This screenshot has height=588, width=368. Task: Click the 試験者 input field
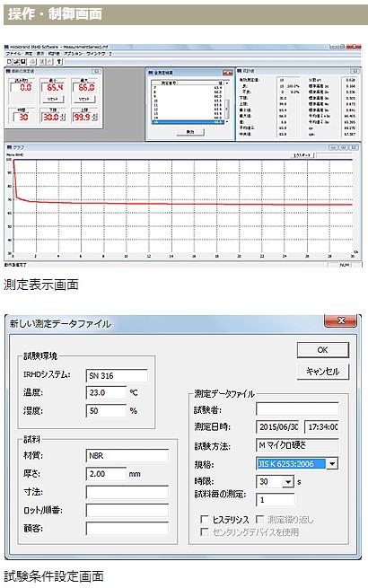[x=297, y=409]
